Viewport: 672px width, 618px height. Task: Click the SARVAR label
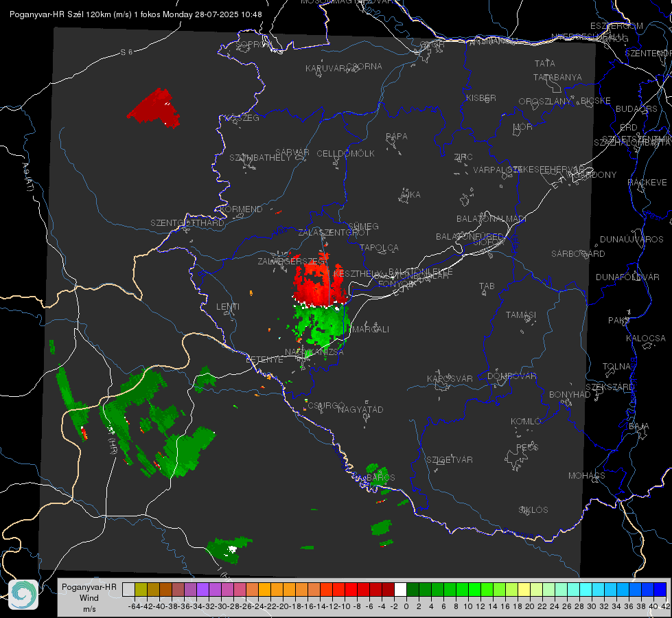pyautogui.click(x=292, y=152)
